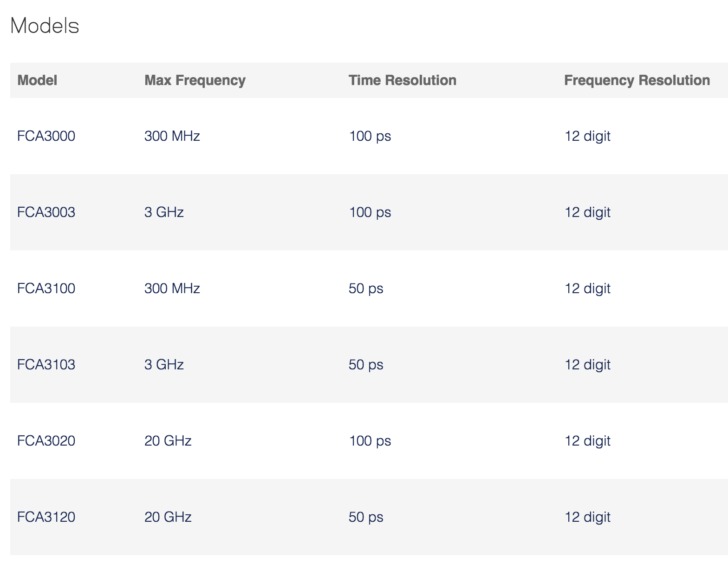Screen dimensions: 728x578
Task: Click the Frequency Resolution column header
Action: [x=637, y=80]
